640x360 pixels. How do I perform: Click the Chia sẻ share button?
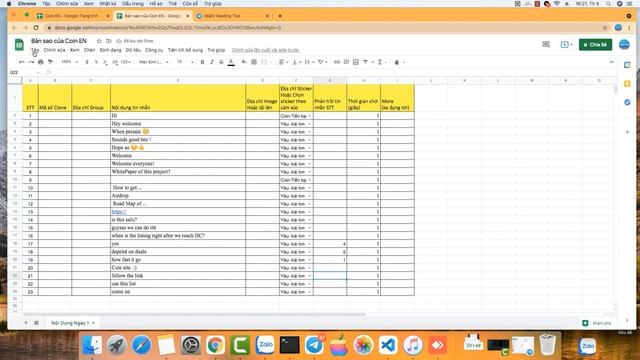(595, 44)
